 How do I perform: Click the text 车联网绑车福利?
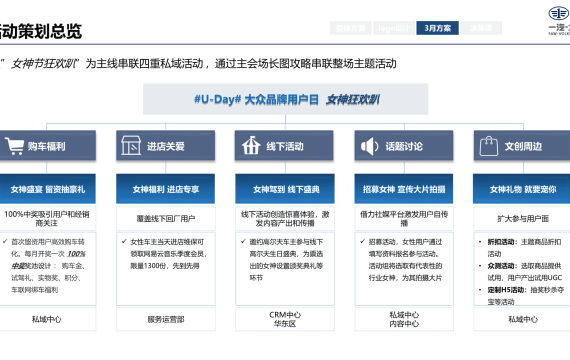pyautogui.click(x=35, y=290)
